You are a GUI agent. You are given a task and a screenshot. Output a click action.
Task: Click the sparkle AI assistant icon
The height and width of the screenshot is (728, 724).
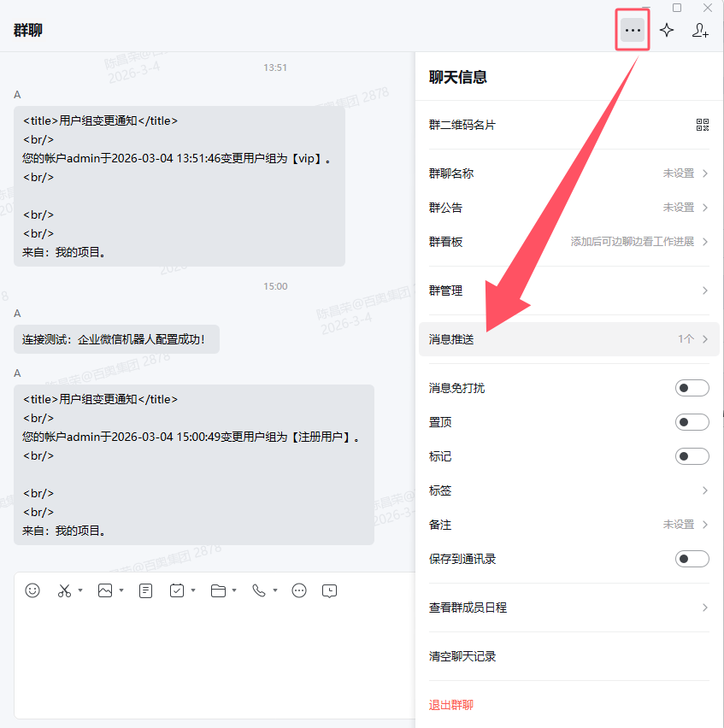coord(667,31)
